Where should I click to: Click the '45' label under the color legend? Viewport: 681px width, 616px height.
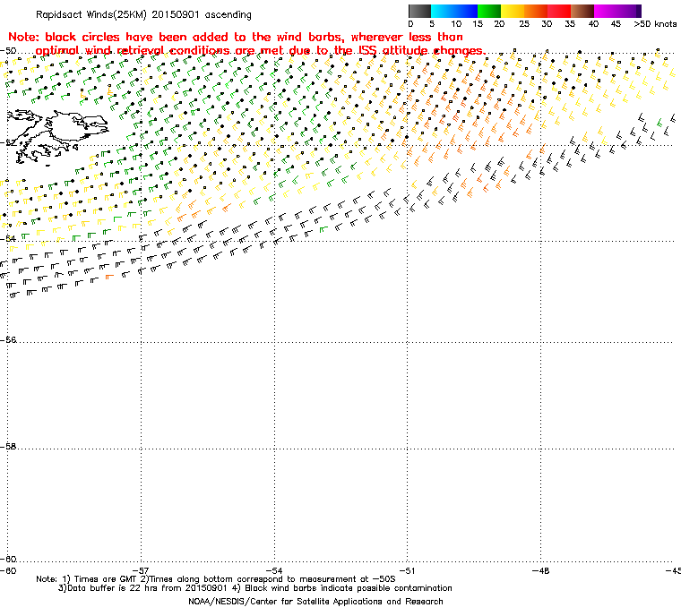coord(616,24)
